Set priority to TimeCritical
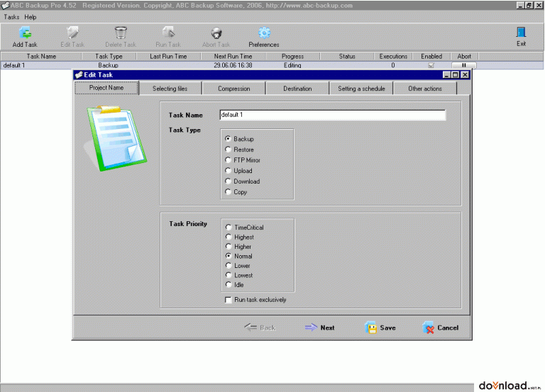 point(229,228)
